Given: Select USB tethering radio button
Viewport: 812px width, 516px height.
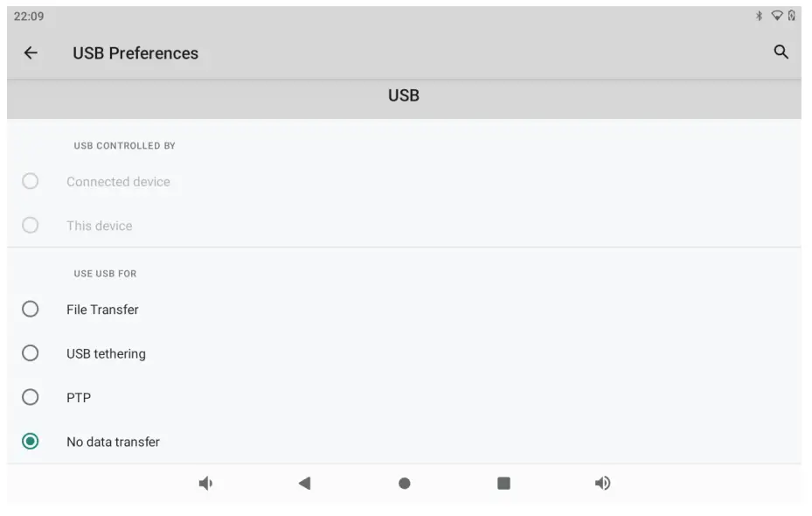Looking at the screenshot, I should pyautogui.click(x=31, y=353).
